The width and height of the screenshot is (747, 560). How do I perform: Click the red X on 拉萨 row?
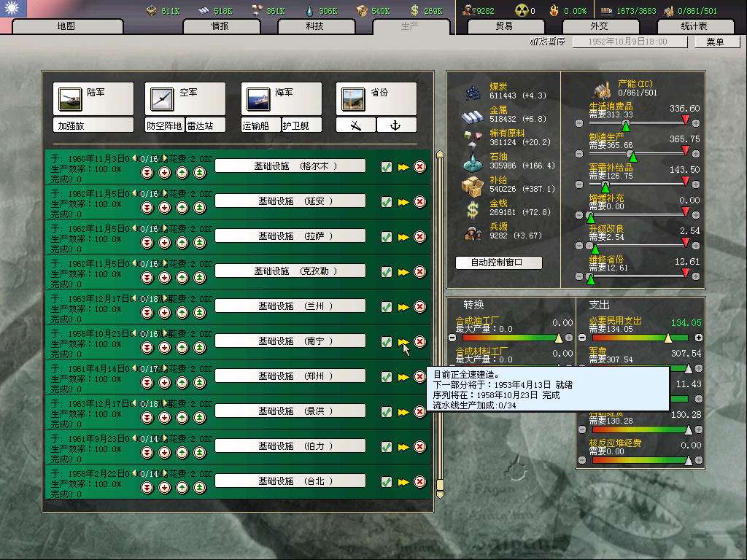[419, 237]
